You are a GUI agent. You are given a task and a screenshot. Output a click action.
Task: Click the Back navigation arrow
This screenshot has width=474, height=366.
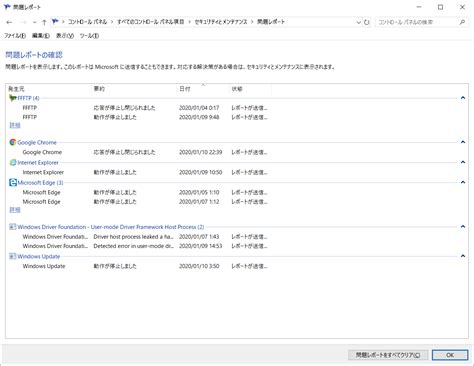[x=9, y=22]
